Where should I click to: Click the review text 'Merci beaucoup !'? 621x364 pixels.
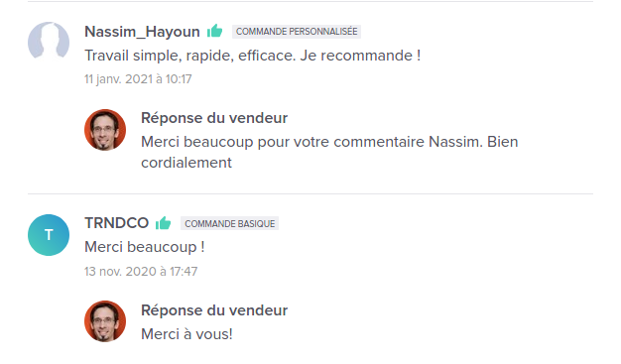(x=145, y=247)
